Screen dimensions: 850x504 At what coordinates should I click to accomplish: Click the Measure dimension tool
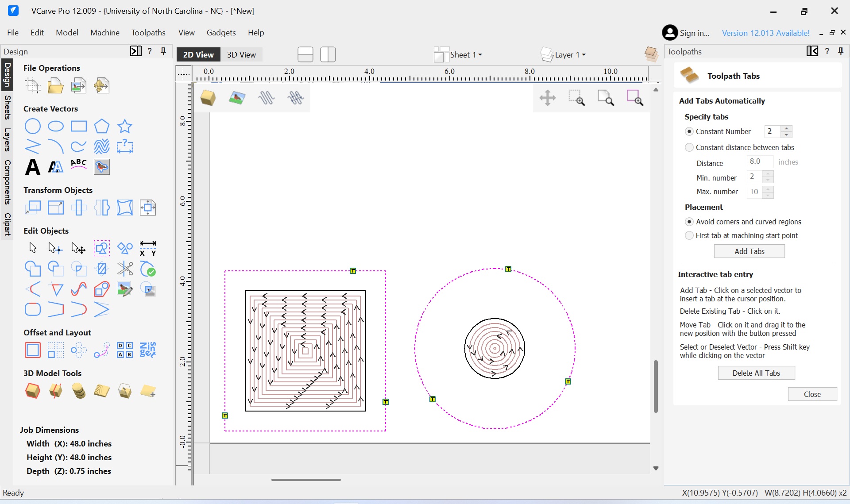(x=147, y=248)
